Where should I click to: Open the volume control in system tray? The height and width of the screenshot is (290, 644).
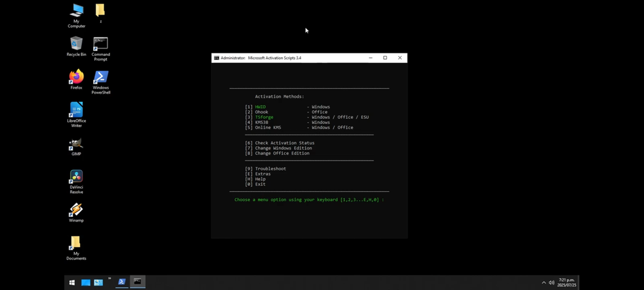(x=552, y=282)
